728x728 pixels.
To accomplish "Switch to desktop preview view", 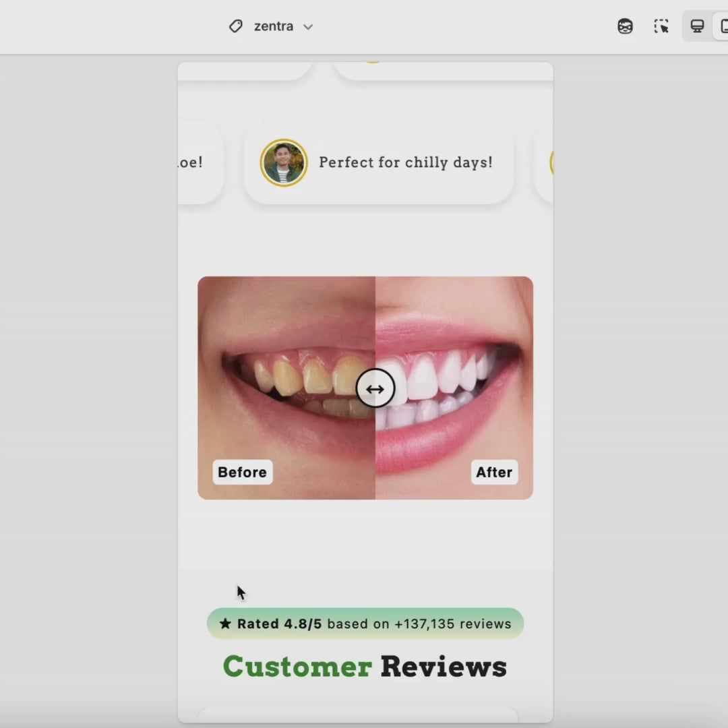I will pyautogui.click(x=697, y=26).
